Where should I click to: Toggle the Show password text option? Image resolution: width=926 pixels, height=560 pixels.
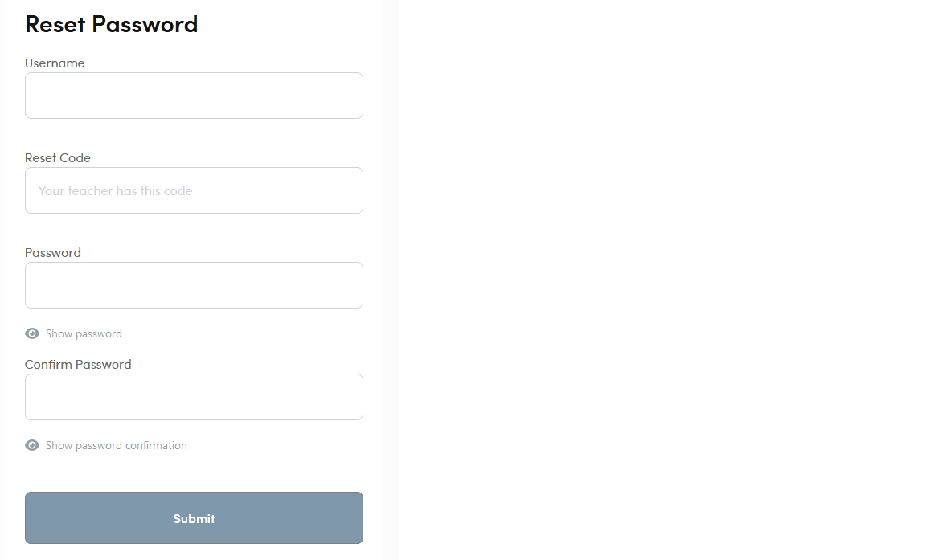tap(84, 333)
